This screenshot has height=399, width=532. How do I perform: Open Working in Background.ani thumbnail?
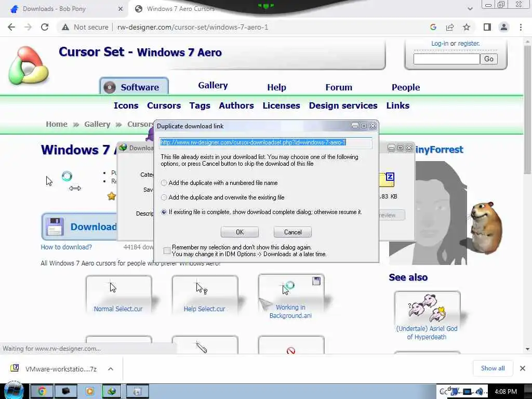pos(291,297)
